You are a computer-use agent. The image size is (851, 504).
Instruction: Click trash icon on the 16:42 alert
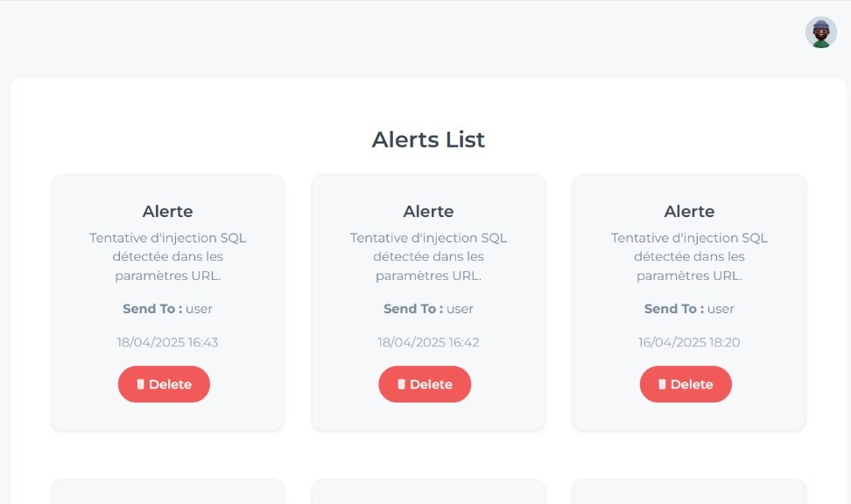coord(402,384)
